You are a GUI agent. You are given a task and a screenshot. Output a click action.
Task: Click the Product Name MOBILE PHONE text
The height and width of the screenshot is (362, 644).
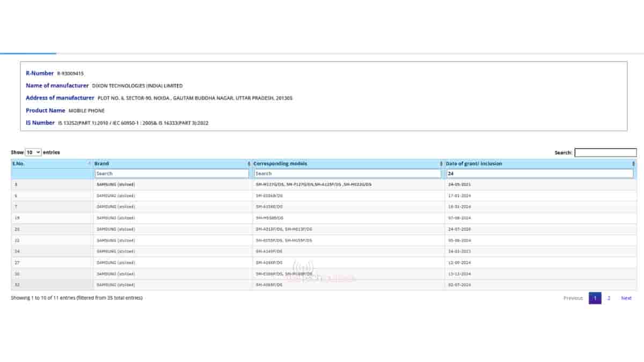pyautogui.click(x=86, y=110)
